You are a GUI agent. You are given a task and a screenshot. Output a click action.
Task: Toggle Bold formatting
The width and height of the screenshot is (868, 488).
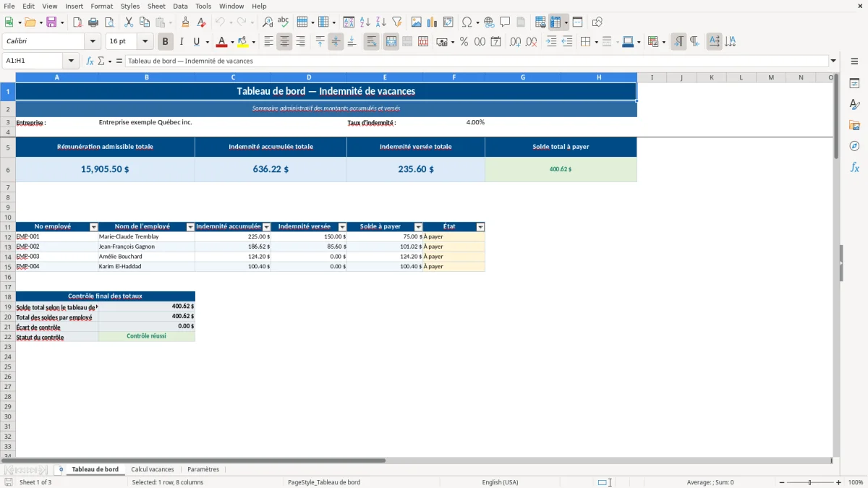pyautogui.click(x=166, y=42)
